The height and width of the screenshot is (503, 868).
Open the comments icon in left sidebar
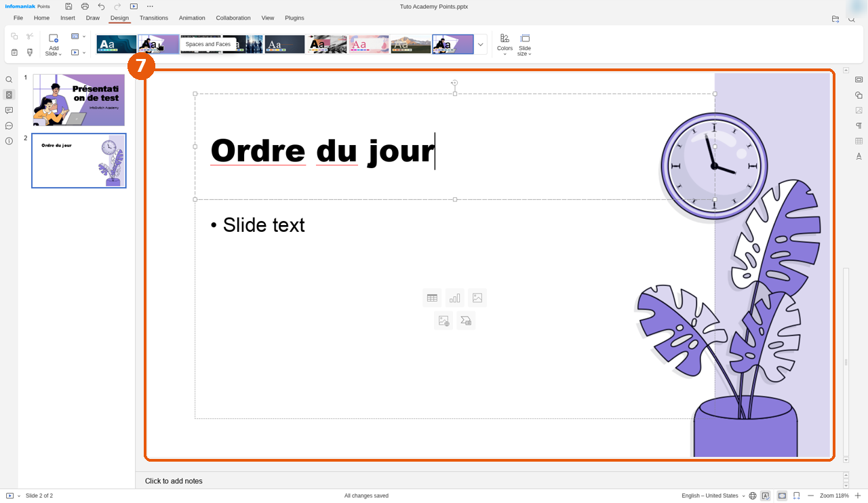9,110
